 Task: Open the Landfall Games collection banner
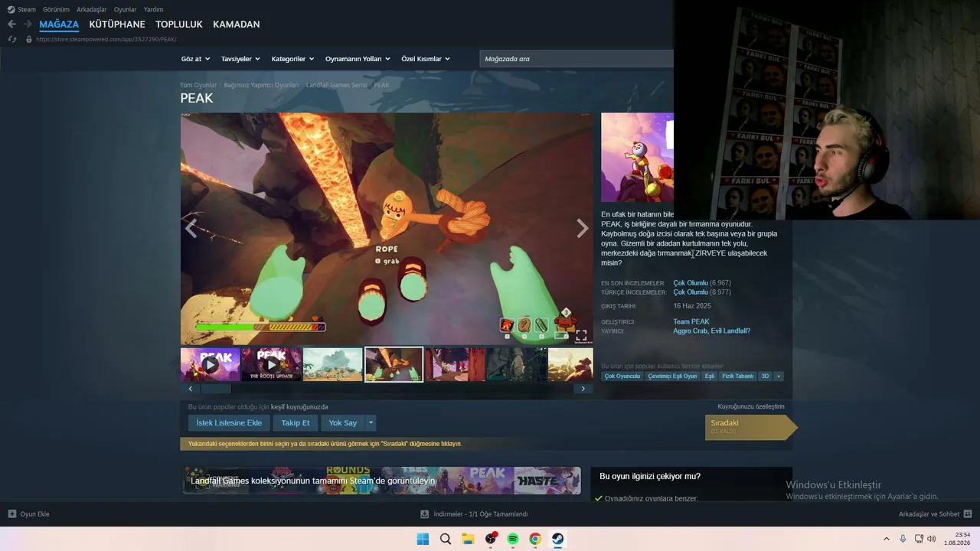point(381,481)
